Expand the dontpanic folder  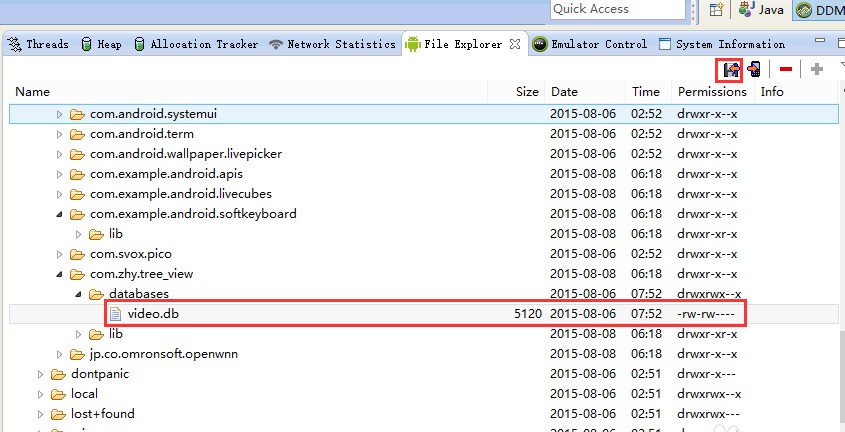pyautogui.click(x=40, y=374)
